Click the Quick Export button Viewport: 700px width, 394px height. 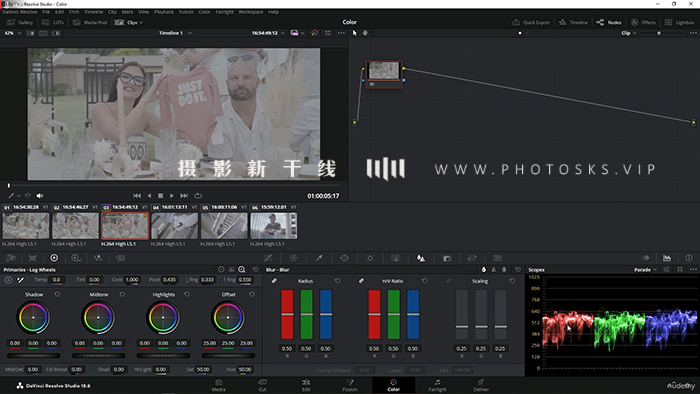point(531,22)
